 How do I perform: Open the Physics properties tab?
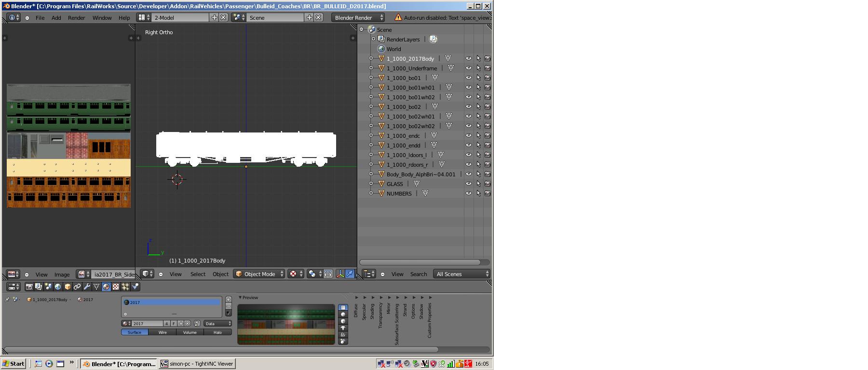(135, 287)
